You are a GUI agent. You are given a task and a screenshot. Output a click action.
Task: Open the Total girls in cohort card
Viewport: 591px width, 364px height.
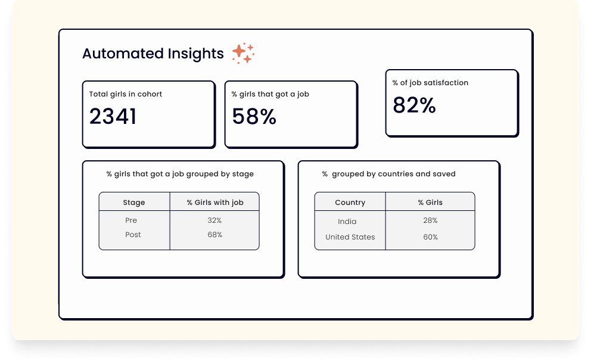click(149, 114)
